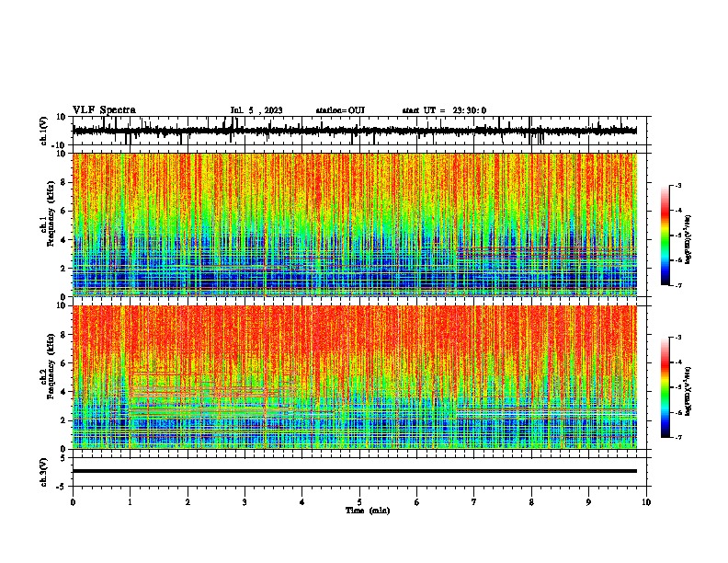
Task: Click time axis end tick label "10"
Action: coord(646,502)
